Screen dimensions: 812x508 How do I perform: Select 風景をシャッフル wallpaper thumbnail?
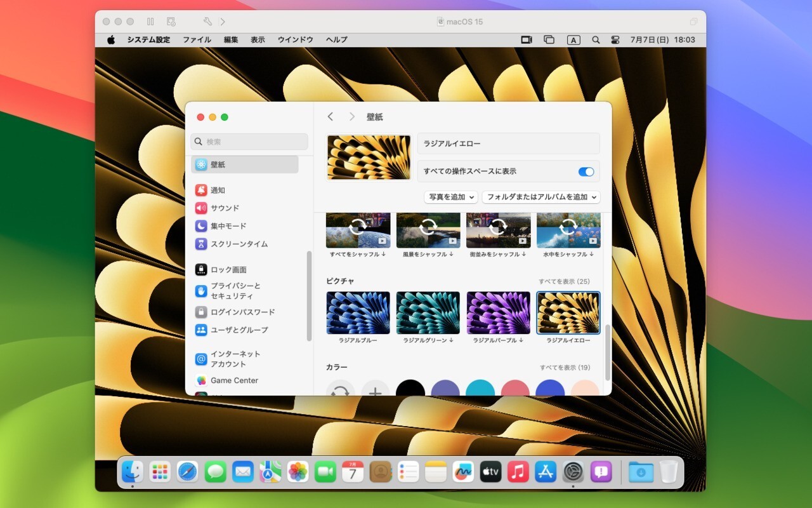coord(428,231)
